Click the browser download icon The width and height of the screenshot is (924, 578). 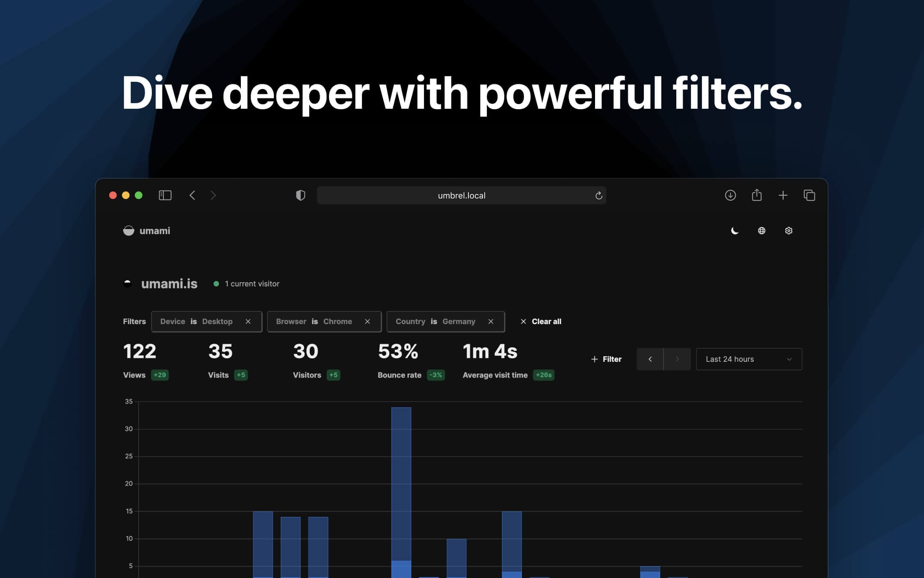730,195
